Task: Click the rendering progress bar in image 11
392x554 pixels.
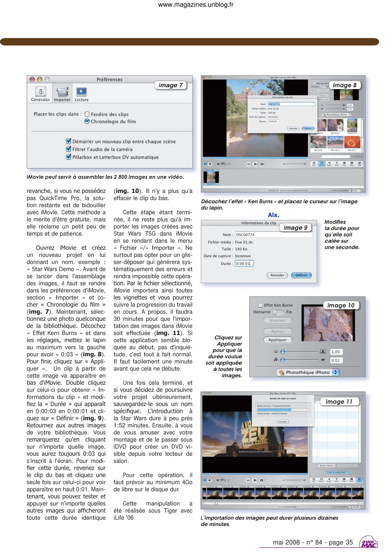Action: [283, 410]
